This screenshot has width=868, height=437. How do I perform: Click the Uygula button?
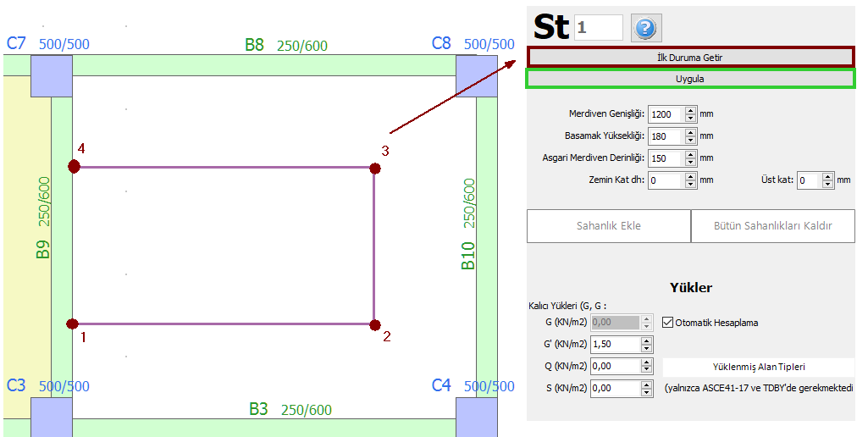click(x=690, y=79)
